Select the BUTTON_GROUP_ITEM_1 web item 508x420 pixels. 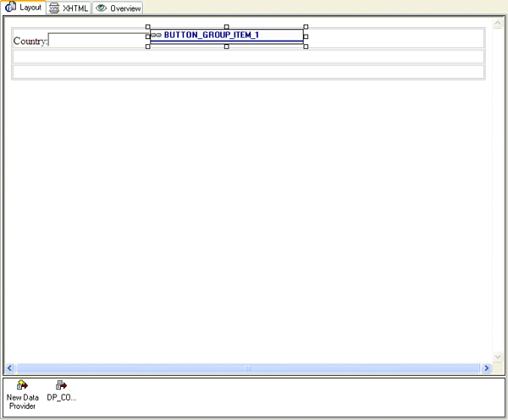(x=226, y=36)
